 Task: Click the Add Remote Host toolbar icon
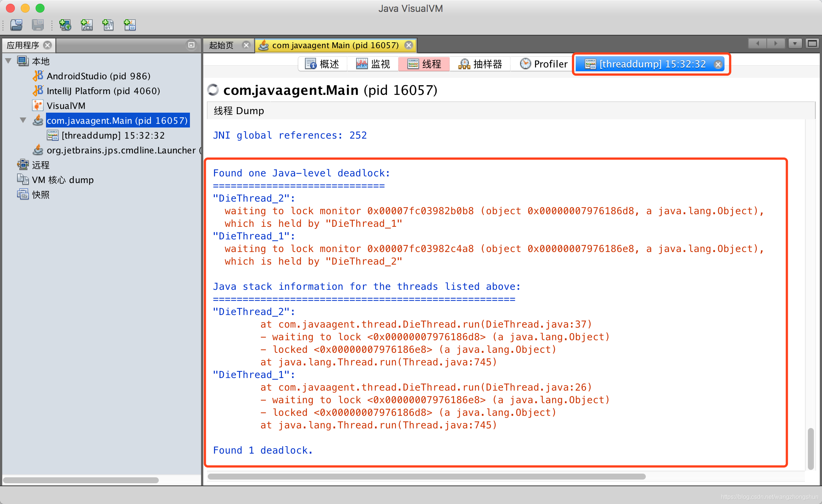(65, 25)
